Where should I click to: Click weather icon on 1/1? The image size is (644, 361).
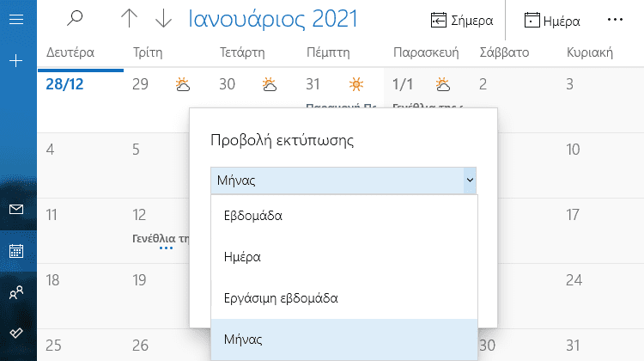click(x=443, y=84)
